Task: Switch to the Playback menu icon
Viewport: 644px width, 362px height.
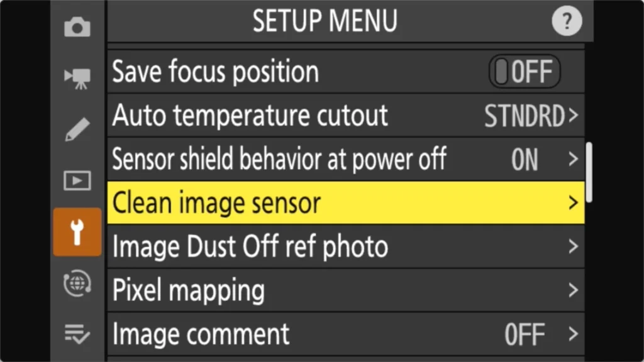Action: click(77, 181)
